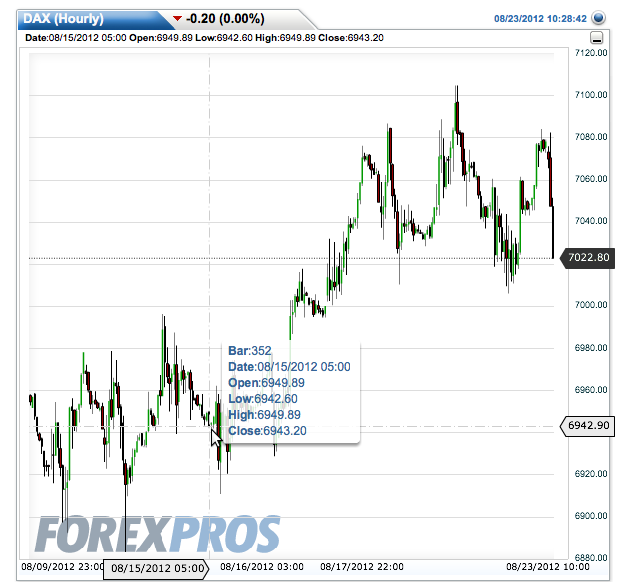Click the current price tag 7022.80
The height and width of the screenshot is (582, 627).
coord(587,257)
